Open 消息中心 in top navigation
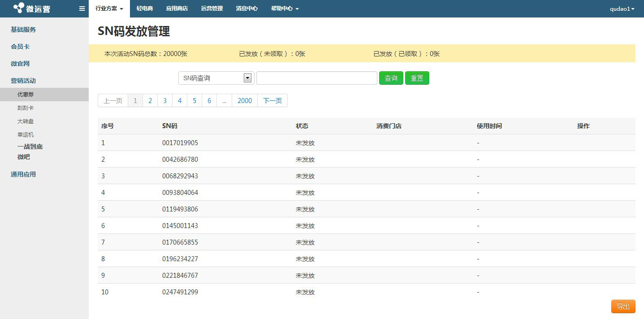This screenshot has height=319, width=644. [247, 9]
